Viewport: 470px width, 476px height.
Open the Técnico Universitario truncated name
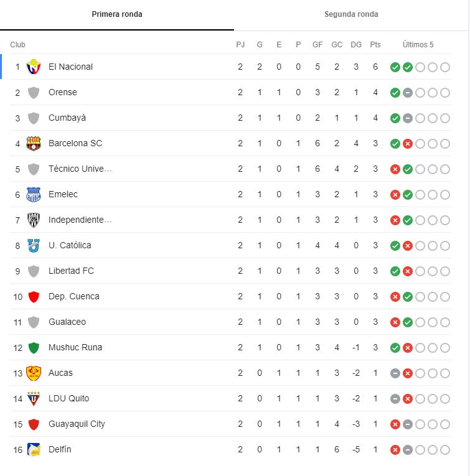pos(80,169)
